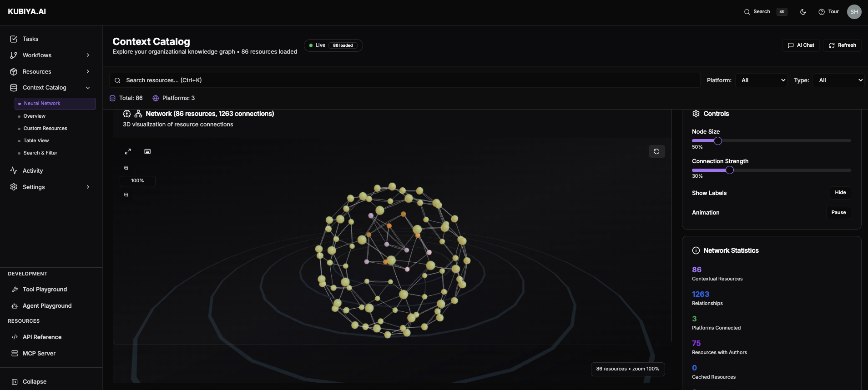The image size is (868, 390).
Task: Expand the Workflows submenu chevron
Action: 88,55
